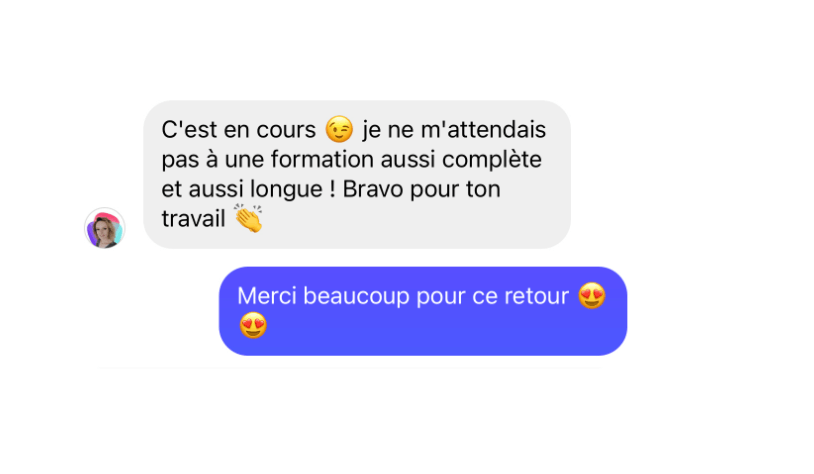Click the heart-eyes emoji on the second line

click(253, 326)
